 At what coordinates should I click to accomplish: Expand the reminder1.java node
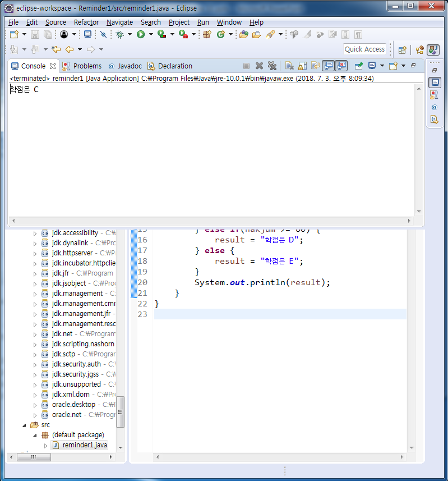tap(45, 446)
